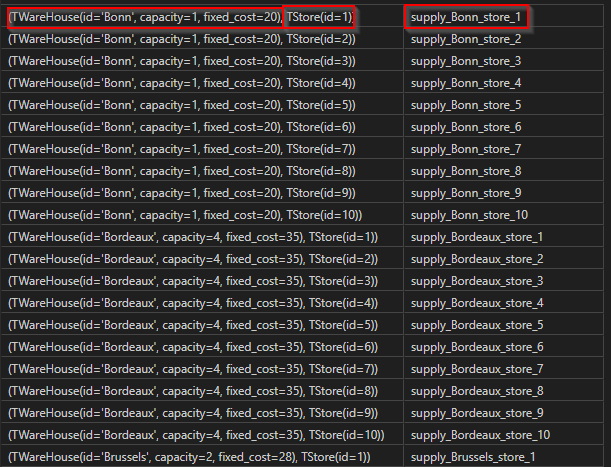Image resolution: width=611 pixels, height=467 pixels.
Task: Click key cell for Bonn with TStore(id=7)
Action: 202,149
